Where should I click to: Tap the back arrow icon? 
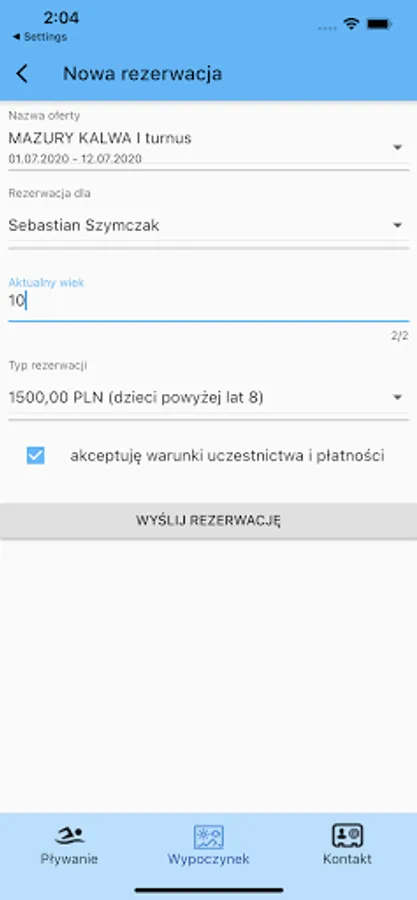tap(22, 74)
